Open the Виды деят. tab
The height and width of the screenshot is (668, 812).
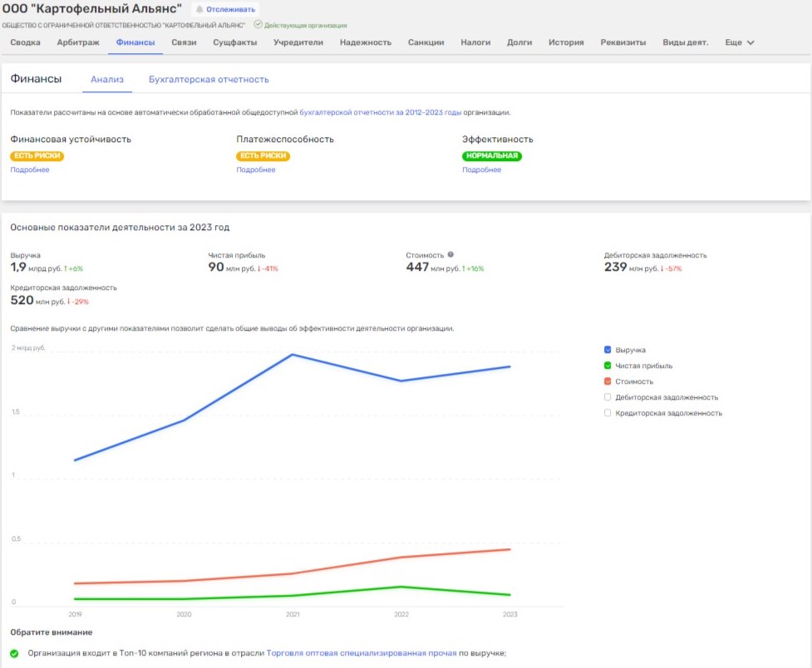685,42
